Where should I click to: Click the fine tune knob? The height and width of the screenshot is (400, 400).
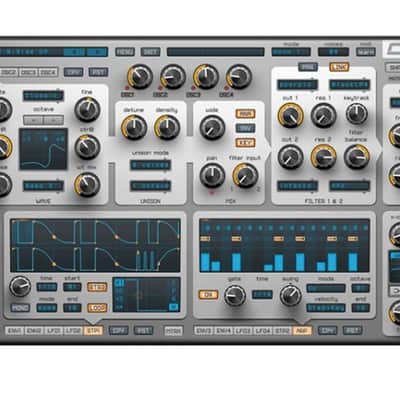coord(87,110)
